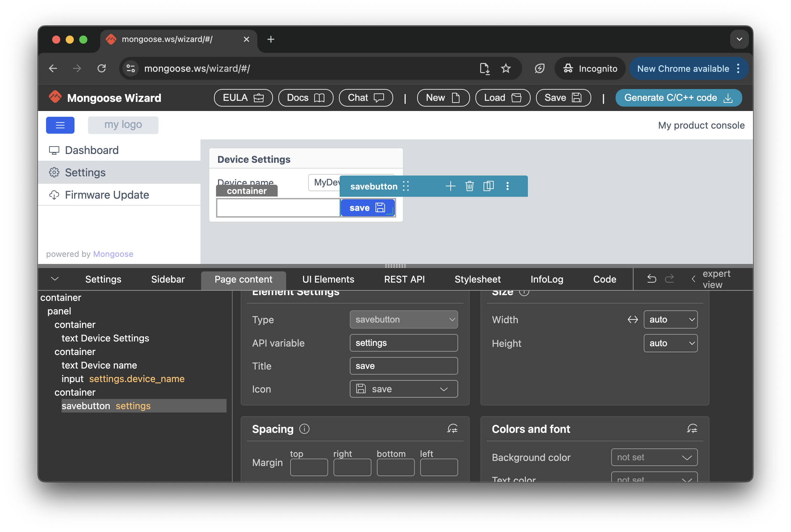Click the performance extension icon in toolbar
The width and height of the screenshot is (791, 532).
click(539, 69)
